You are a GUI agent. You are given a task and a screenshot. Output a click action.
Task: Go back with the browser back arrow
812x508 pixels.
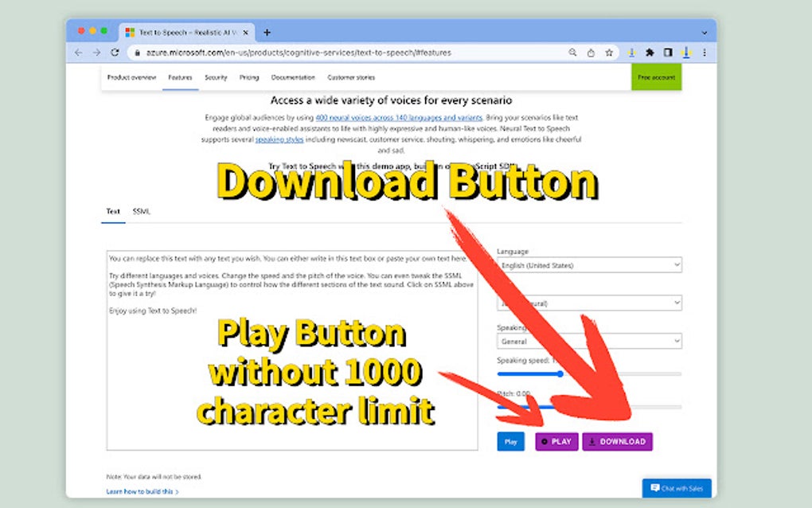(x=78, y=53)
